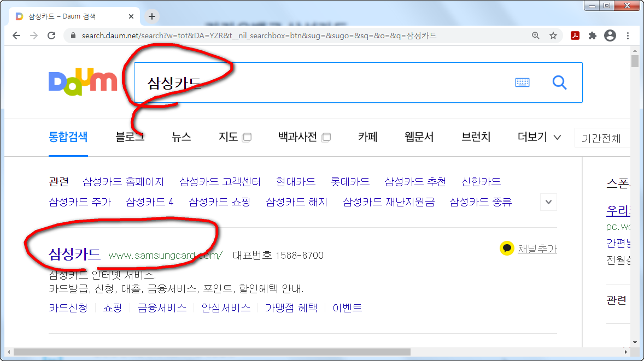Image resolution: width=644 pixels, height=361 pixels.
Task: Open the related search 삼성카드 해지
Action: 296,202
